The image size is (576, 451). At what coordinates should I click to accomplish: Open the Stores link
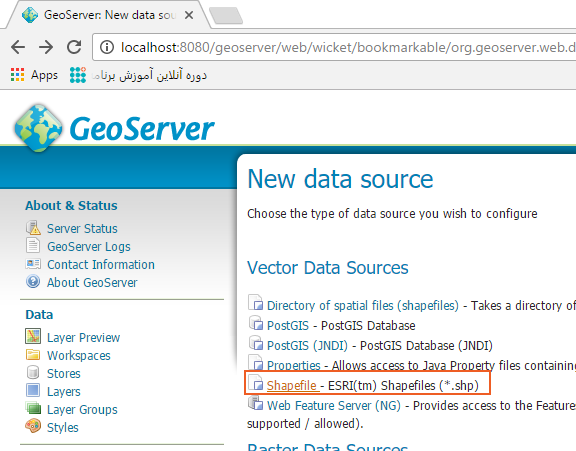(x=64, y=374)
